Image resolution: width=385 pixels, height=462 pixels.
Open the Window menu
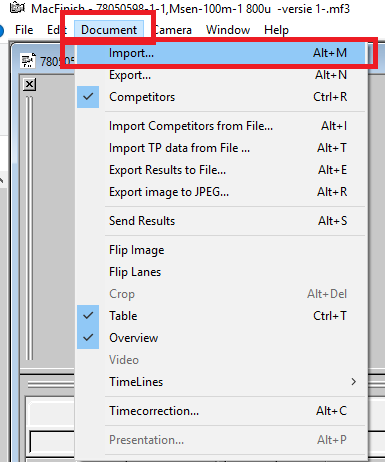228,30
